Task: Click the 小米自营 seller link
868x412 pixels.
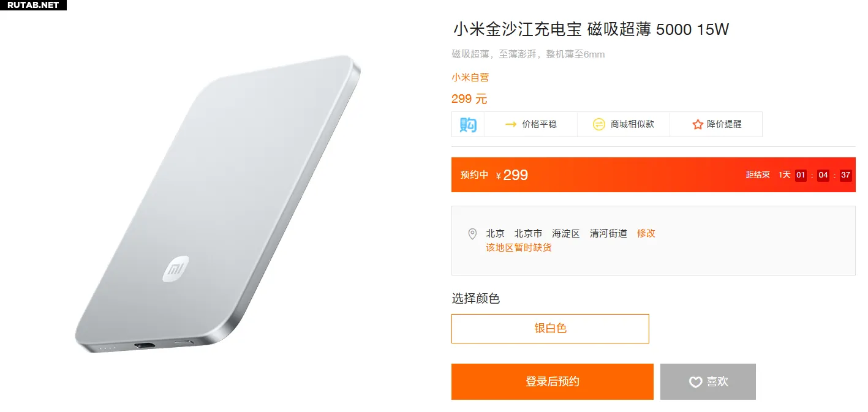Action: click(x=470, y=77)
